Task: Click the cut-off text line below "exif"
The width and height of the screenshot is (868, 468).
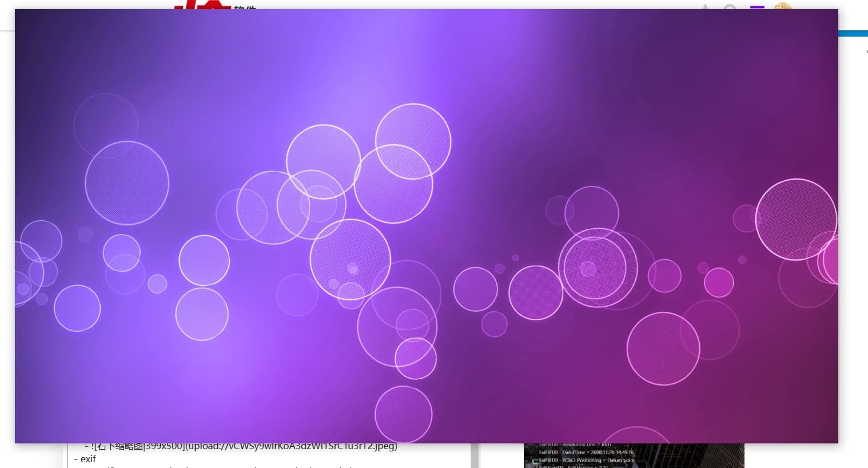Action: pyautogui.click(x=229, y=466)
